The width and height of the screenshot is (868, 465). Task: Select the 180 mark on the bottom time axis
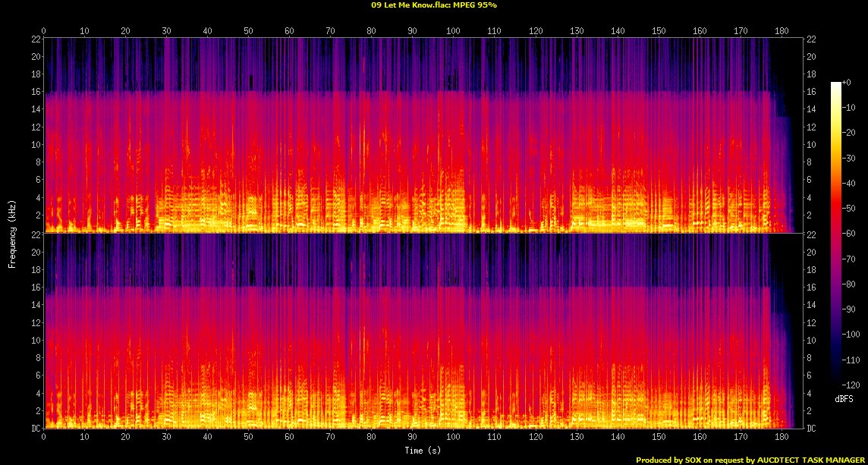(781, 437)
